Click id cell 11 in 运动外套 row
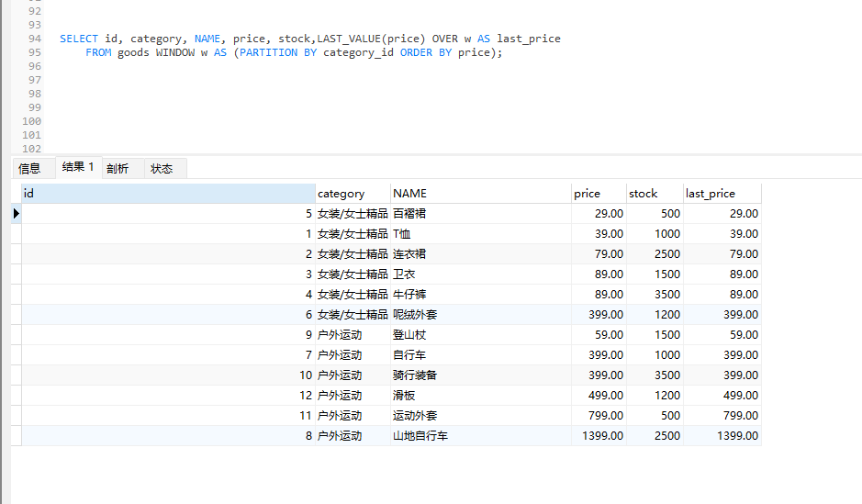862x504 pixels. point(168,416)
